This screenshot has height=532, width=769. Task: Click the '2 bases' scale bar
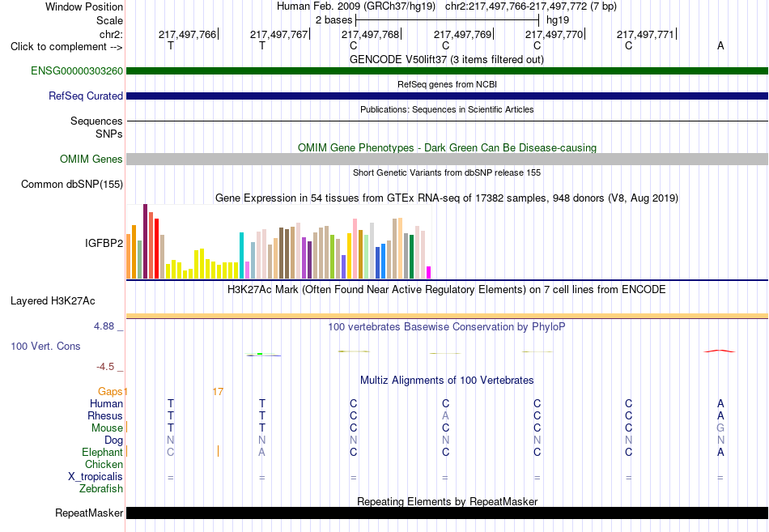tap(447, 20)
